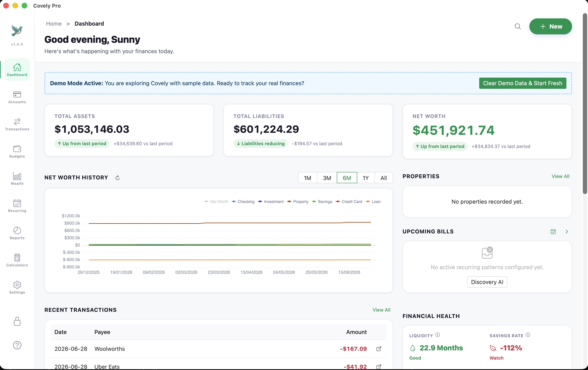Refresh the Net Worth History chart
Viewport: 588px width, 370px height.
117,178
